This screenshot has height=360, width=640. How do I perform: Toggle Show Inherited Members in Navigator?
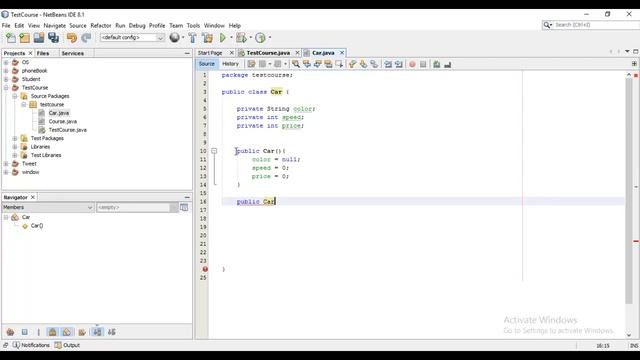(x=11, y=332)
